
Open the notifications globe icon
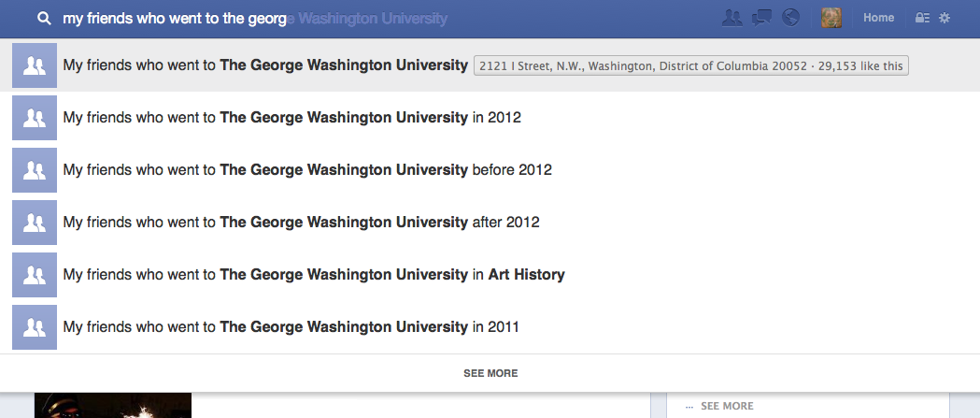[790, 18]
